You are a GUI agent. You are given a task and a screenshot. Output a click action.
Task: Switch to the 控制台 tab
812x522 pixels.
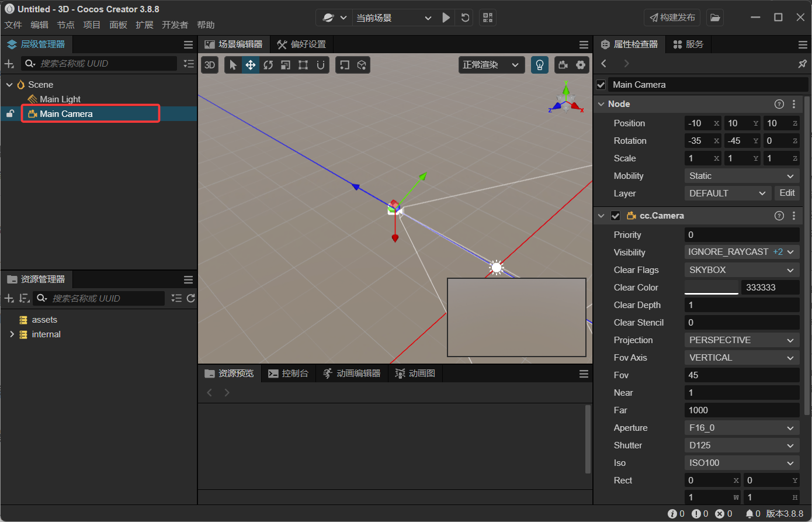288,374
